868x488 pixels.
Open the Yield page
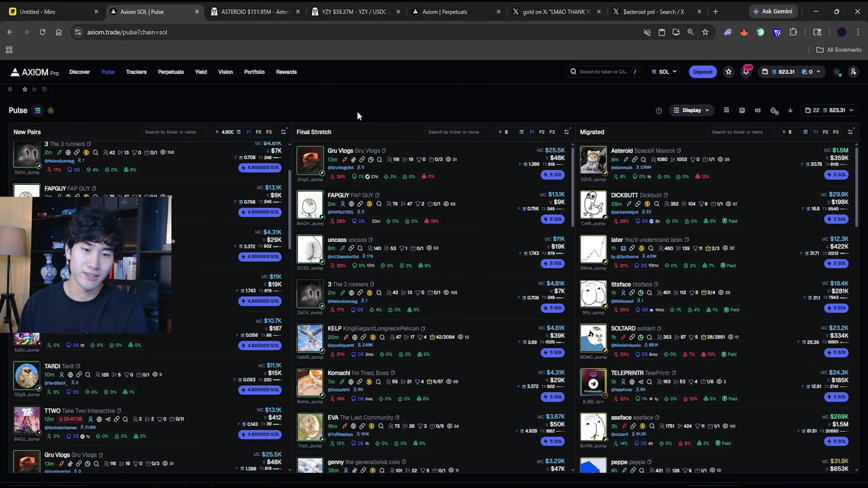pos(201,72)
